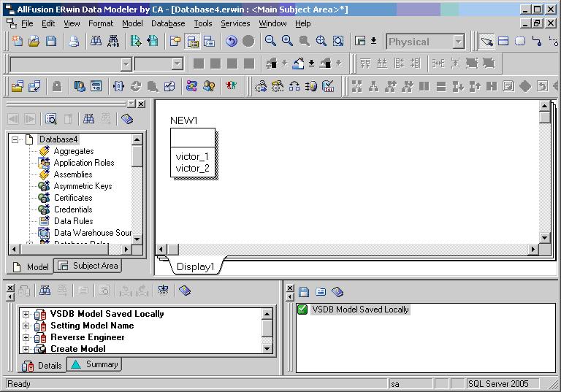Click the Action Log scroll down arrow
The image size is (561, 392).
(x=267, y=349)
